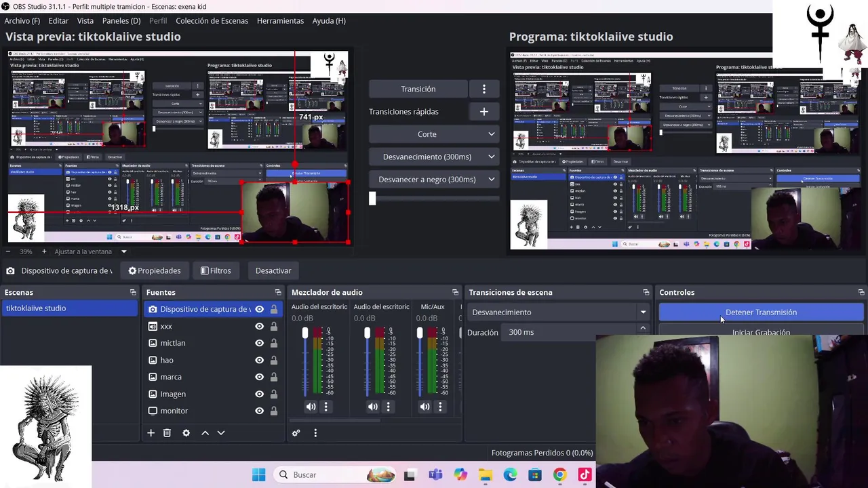Expand Desvanecimiento (300ms) quick transition dropdown
This screenshot has width=868, height=488.
(x=434, y=157)
